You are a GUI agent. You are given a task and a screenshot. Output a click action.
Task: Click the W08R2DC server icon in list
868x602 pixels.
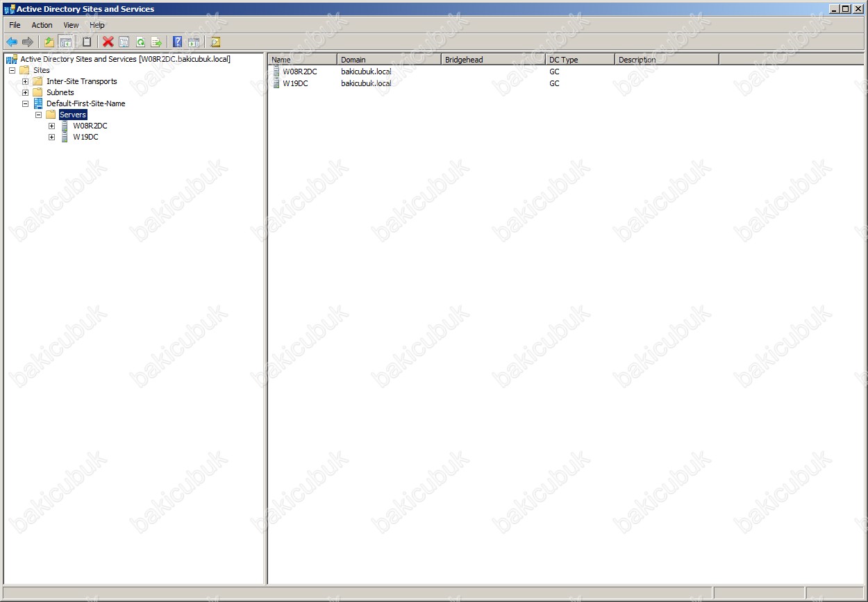[276, 72]
